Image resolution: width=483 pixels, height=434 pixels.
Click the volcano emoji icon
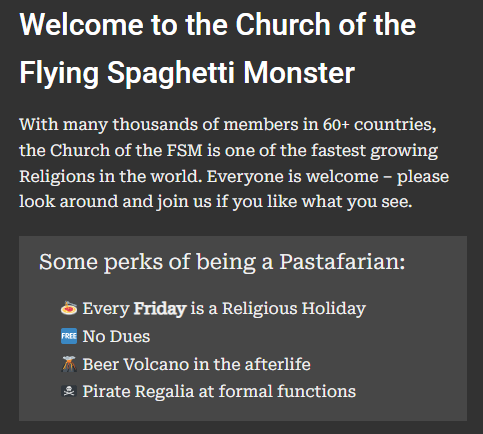pyautogui.click(x=69, y=364)
